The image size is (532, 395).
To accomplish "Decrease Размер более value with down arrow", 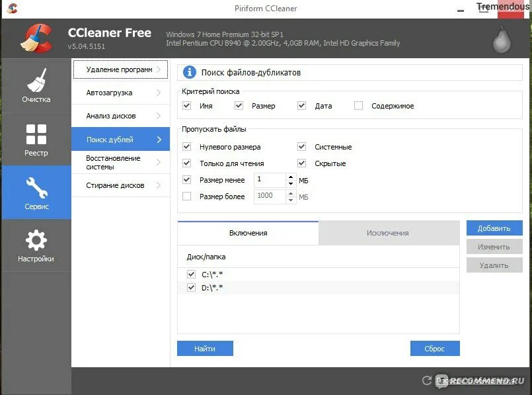I will point(291,200).
